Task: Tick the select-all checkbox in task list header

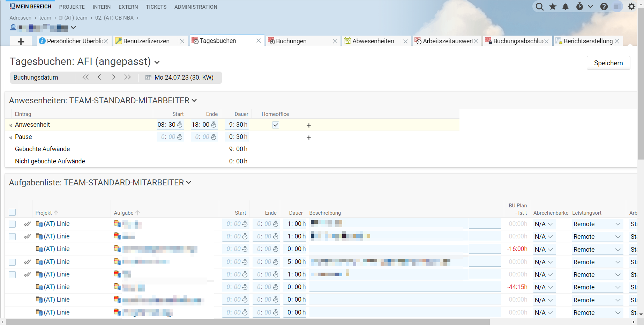Action: click(12, 212)
